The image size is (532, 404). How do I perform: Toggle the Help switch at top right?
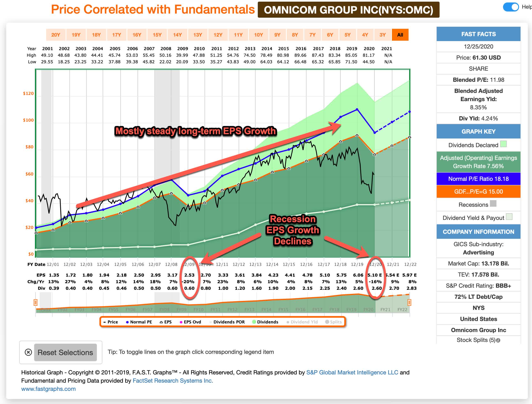pos(511,7)
